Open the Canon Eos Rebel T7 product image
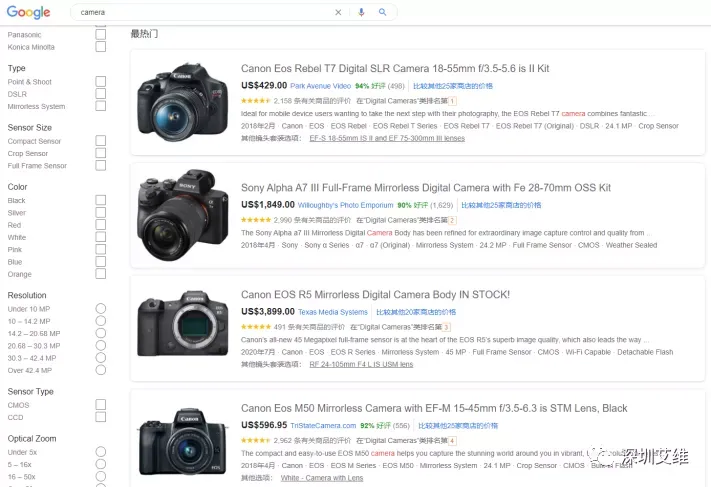Image resolution: width=711 pixels, height=487 pixels. pyautogui.click(x=183, y=102)
